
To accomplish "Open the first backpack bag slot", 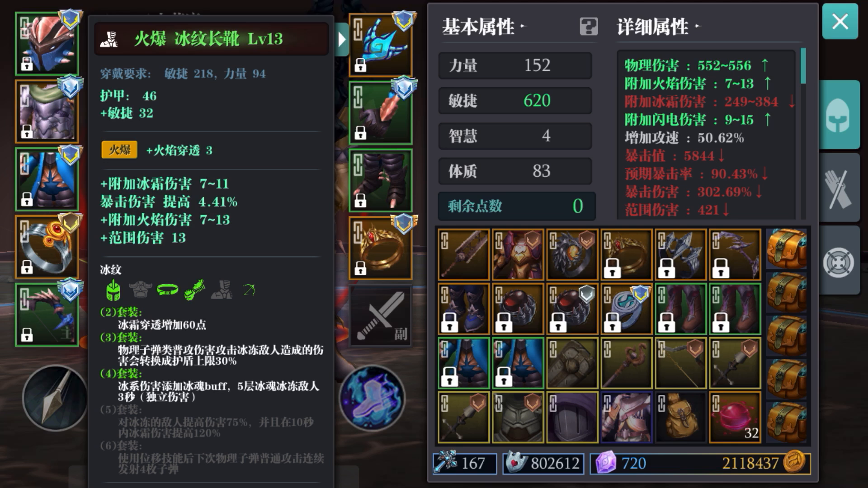I will (787, 249).
